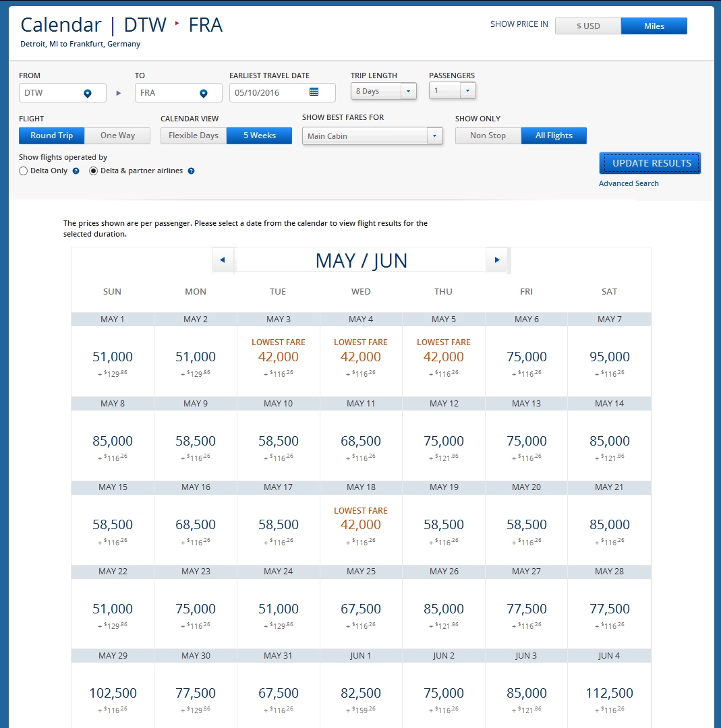Go to previous month with left arrow
This screenshot has width=721, height=728.
(x=223, y=260)
